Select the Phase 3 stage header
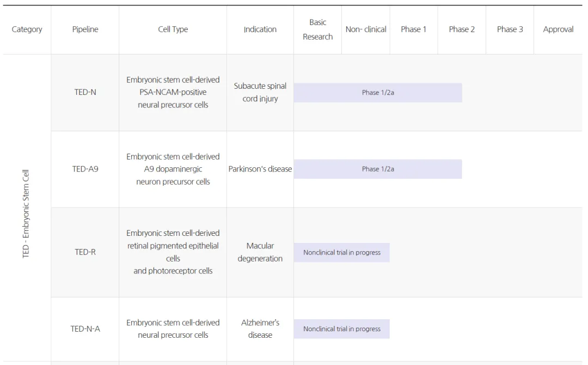588x365 pixels. click(510, 29)
